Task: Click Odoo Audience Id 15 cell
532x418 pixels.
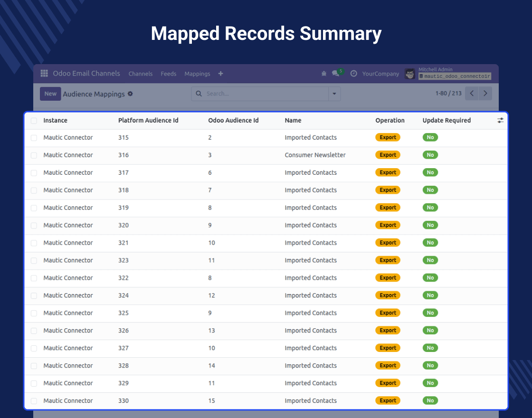Action: (x=212, y=401)
